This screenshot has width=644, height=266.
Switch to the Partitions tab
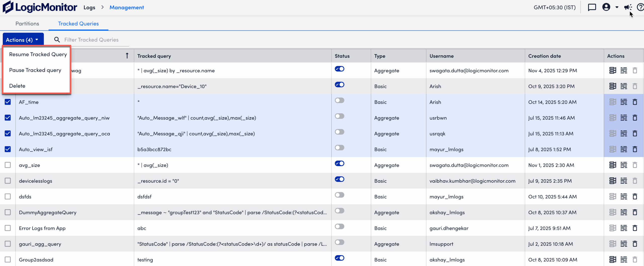coord(27,23)
